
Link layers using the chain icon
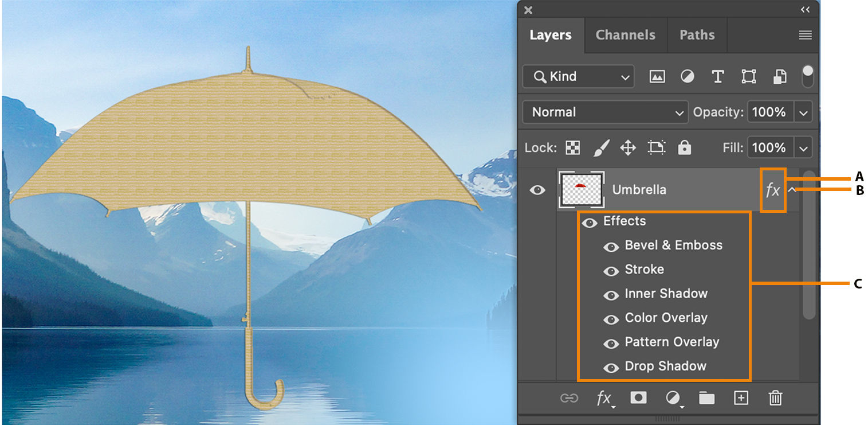click(569, 398)
